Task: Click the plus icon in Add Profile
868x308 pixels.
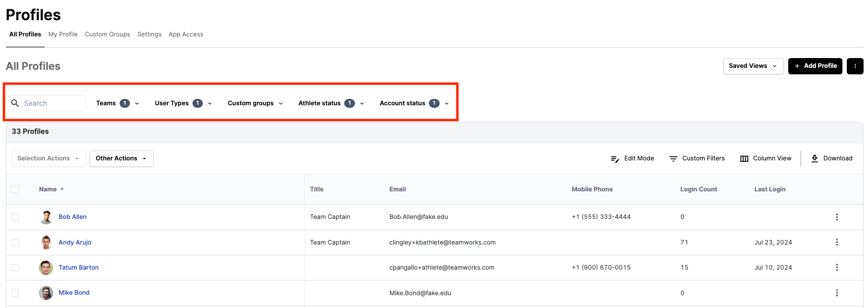Action: tap(797, 66)
